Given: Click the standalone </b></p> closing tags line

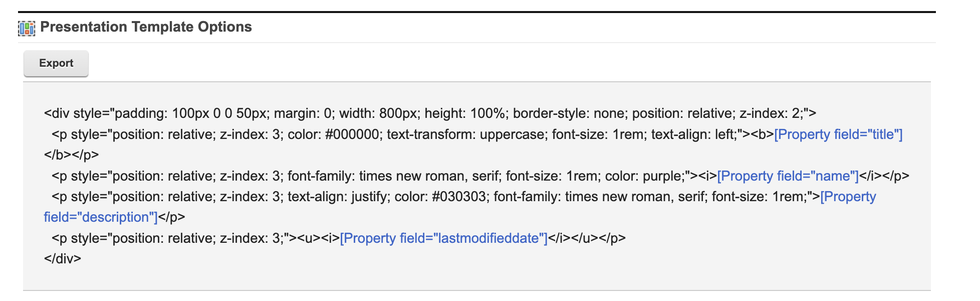Looking at the screenshot, I should click(x=72, y=155).
